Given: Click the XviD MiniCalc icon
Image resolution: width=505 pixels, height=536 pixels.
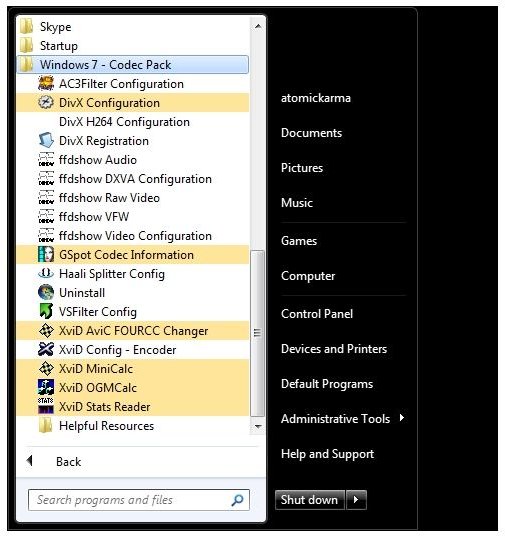Looking at the screenshot, I should click(46, 368).
